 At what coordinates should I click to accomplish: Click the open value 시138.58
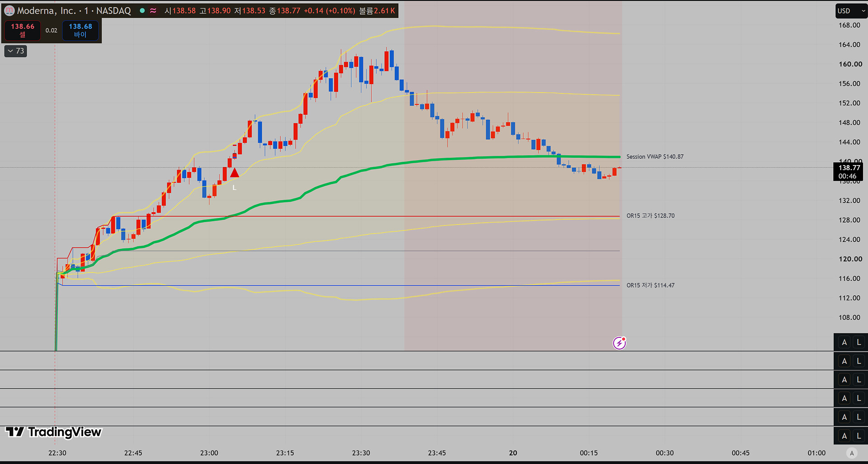[x=180, y=10]
